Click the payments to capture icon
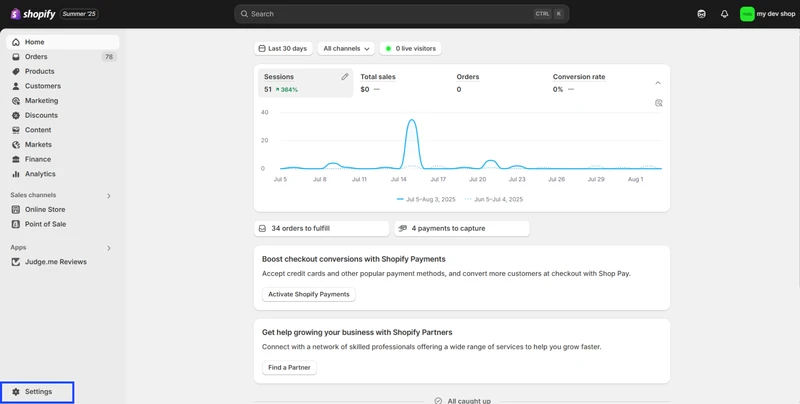The width and height of the screenshot is (800, 404). (x=403, y=229)
